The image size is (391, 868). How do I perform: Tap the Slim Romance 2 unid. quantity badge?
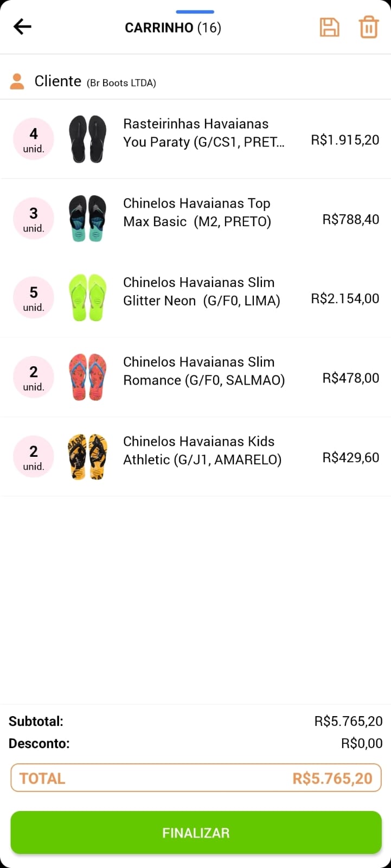click(34, 378)
